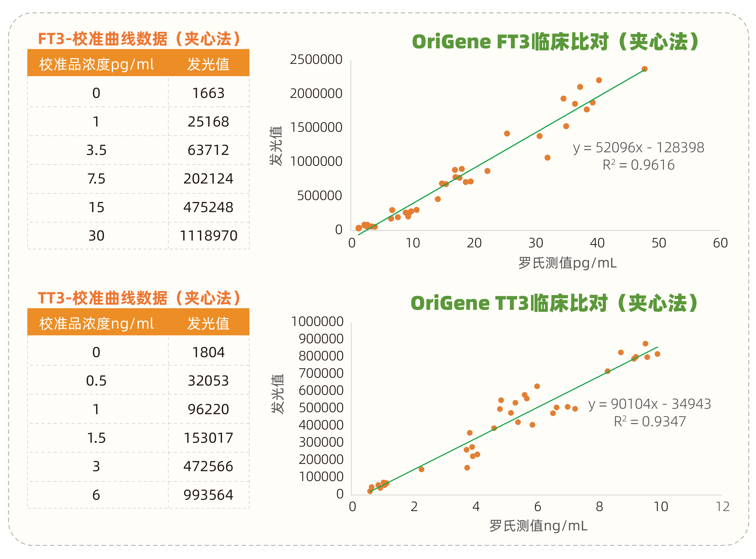Click the OriGene FT3临床比对 chart title
The image size is (756, 559).
pos(556,42)
